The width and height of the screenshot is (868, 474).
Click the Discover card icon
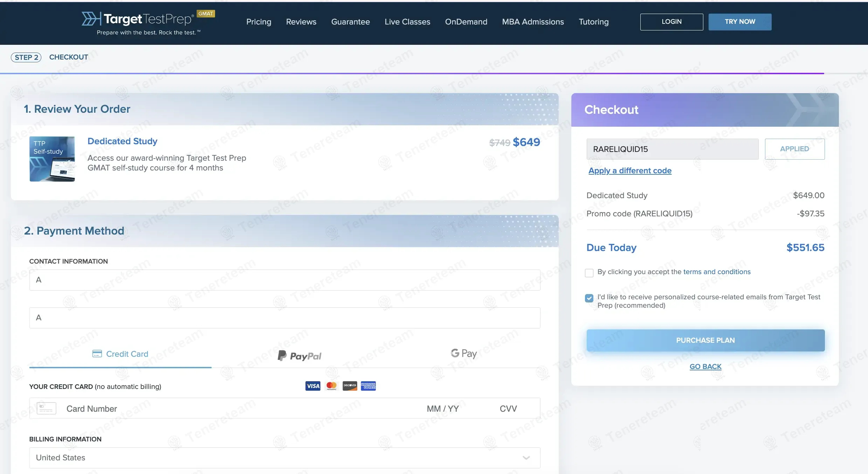350,386
